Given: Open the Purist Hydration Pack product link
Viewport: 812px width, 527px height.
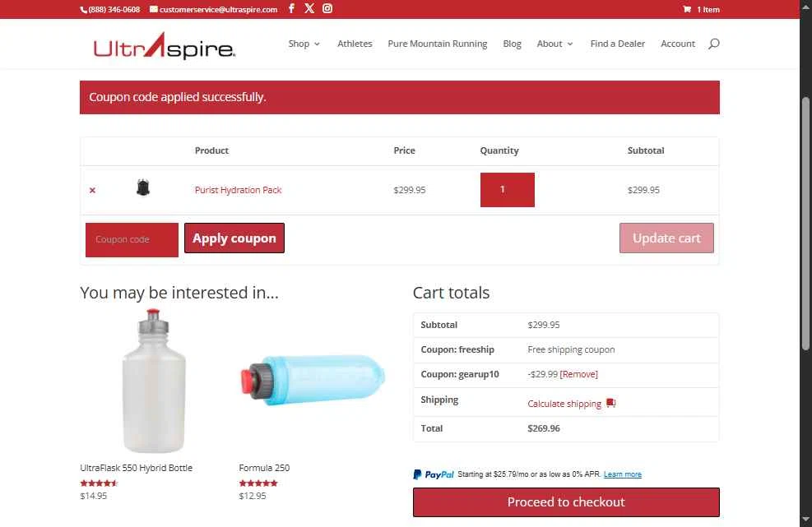Looking at the screenshot, I should 239,190.
